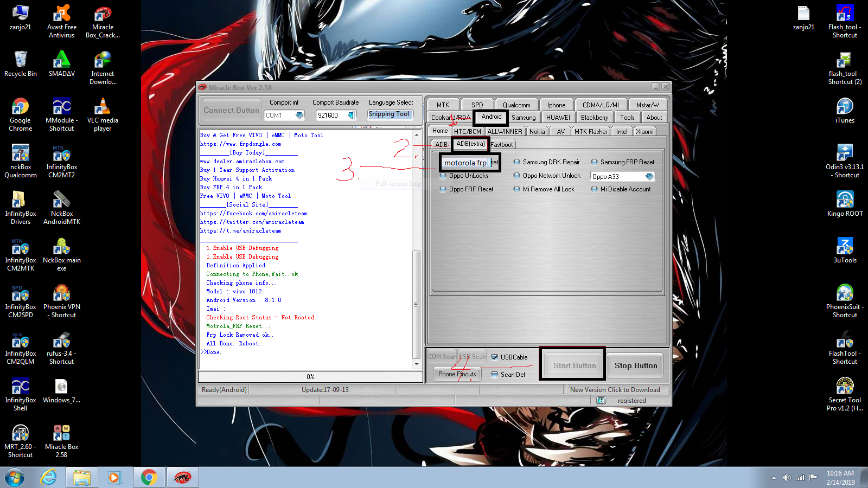Select the PhoenixSuit Shortcut icon
868x488 pixels.
click(x=845, y=301)
